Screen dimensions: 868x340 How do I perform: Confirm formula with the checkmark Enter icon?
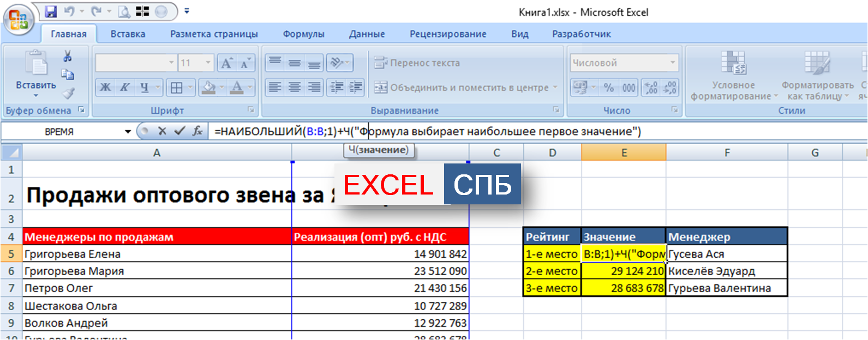[179, 131]
